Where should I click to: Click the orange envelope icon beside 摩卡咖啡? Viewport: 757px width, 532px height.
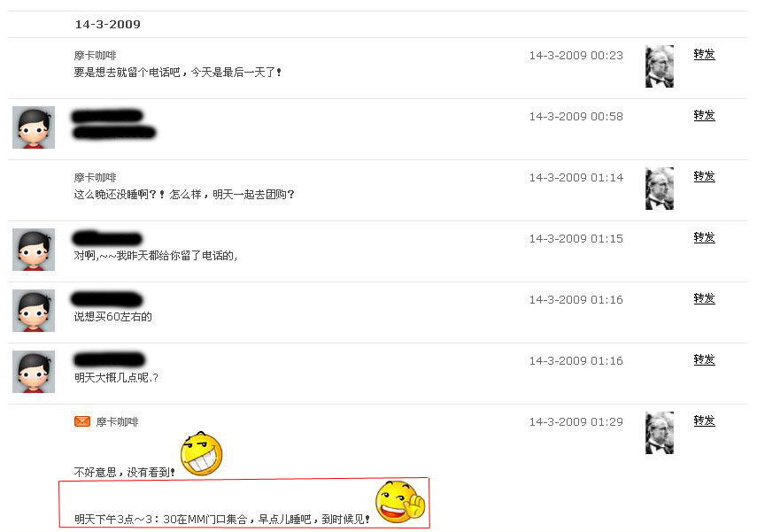[82, 421]
